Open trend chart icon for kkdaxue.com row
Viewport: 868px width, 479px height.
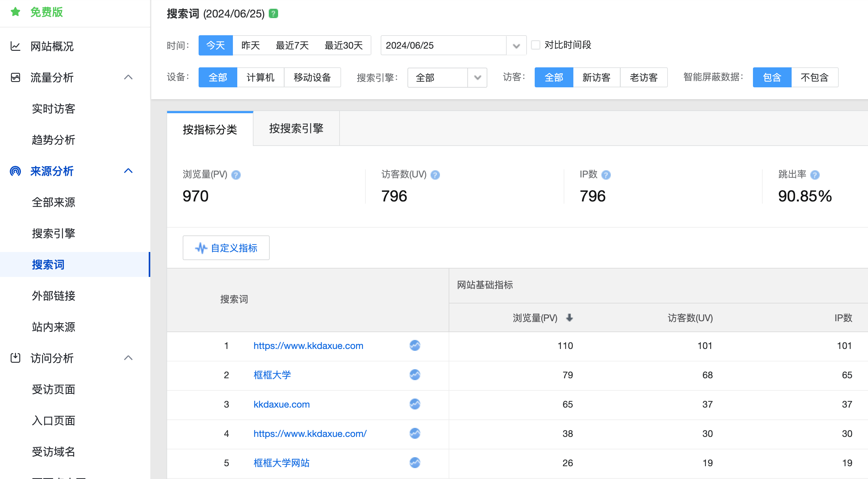[x=415, y=404]
